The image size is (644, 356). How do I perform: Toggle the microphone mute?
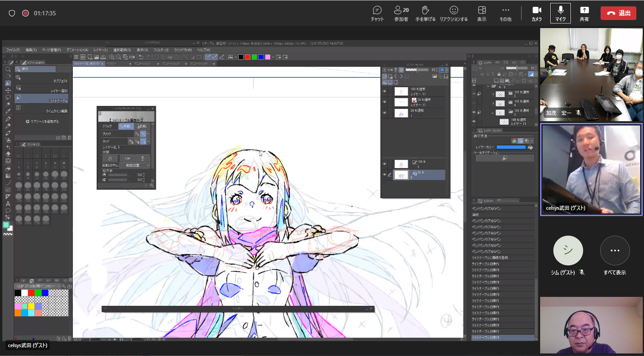pyautogui.click(x=561, y=13)
